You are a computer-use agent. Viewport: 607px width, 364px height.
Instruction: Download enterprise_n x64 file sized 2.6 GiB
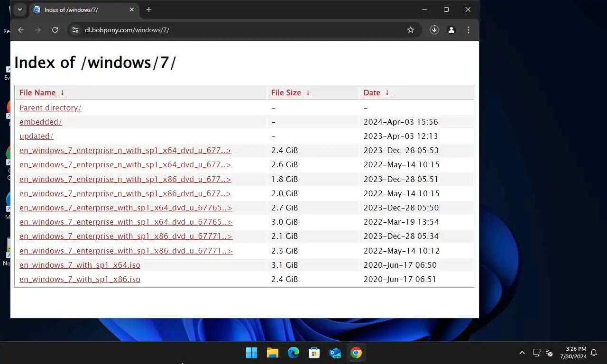125,164
